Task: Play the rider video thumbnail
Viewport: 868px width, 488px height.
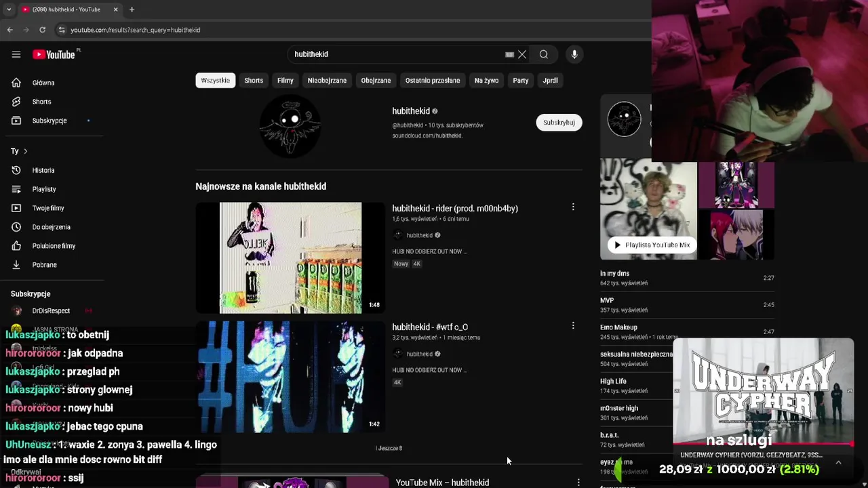Action: point(290,258)
